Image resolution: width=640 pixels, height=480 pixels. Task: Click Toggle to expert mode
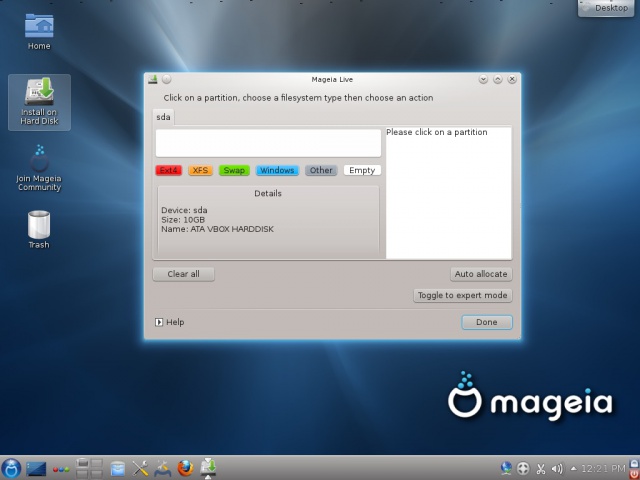point(462,295)
